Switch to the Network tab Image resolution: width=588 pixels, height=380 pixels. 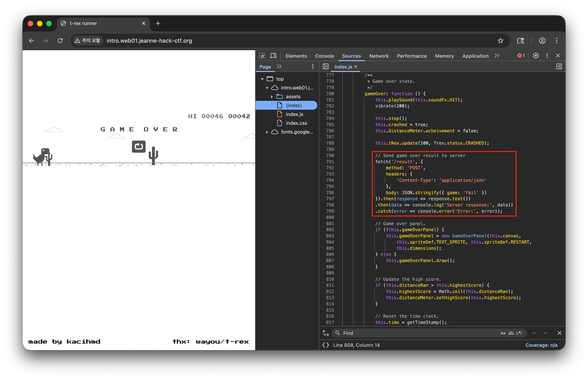click(379, 56)
